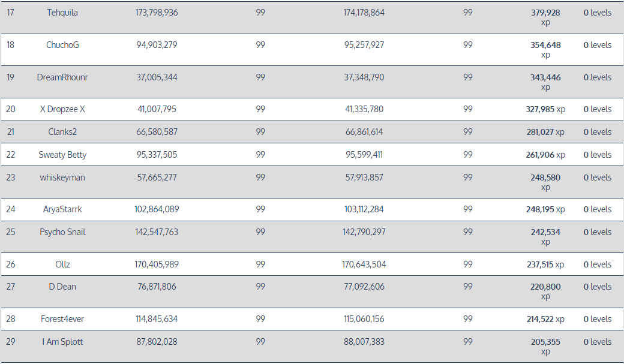Select the rank 20 row number
624x364 pixels.
[x=11, y=109]
